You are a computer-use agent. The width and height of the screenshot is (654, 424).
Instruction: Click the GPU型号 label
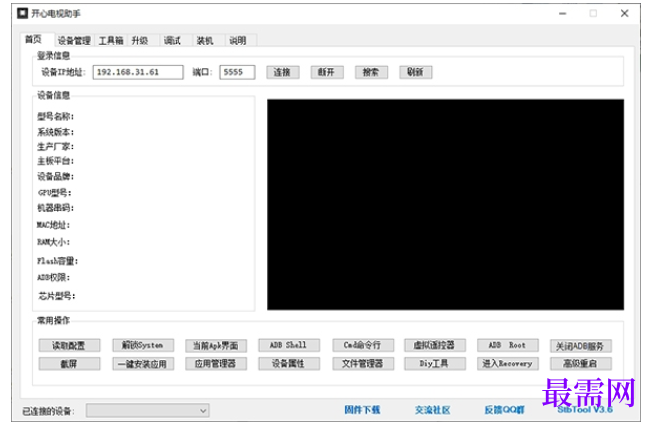tap(55, 193)
